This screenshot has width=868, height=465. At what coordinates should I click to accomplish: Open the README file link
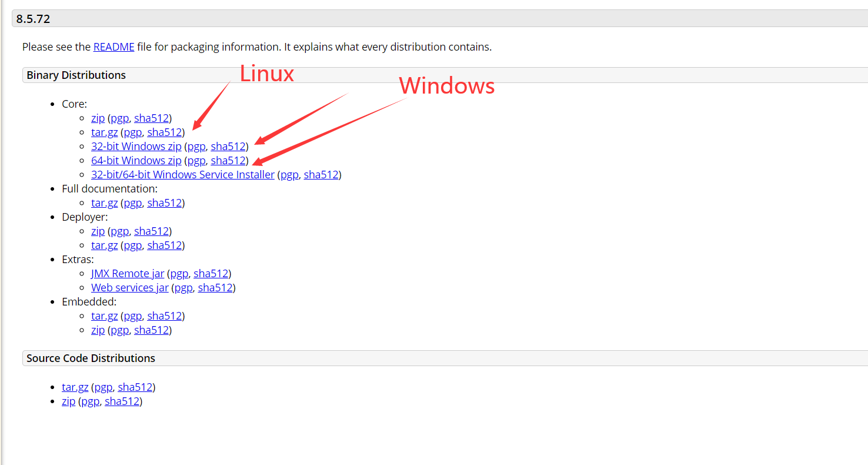pos(113,47)
